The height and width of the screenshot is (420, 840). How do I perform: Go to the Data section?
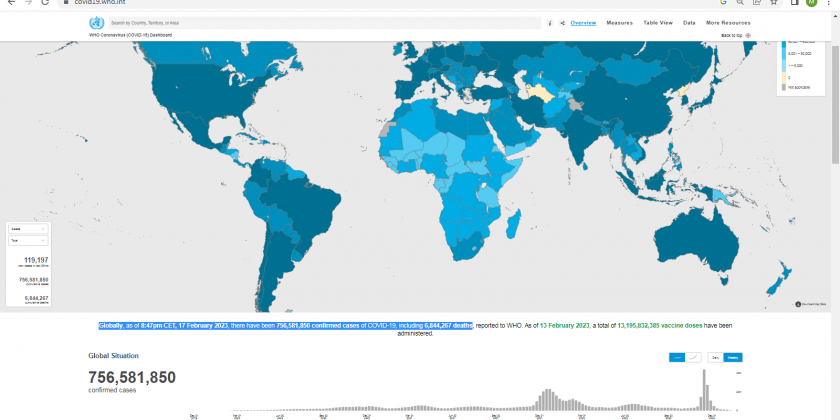coord(689,22)
